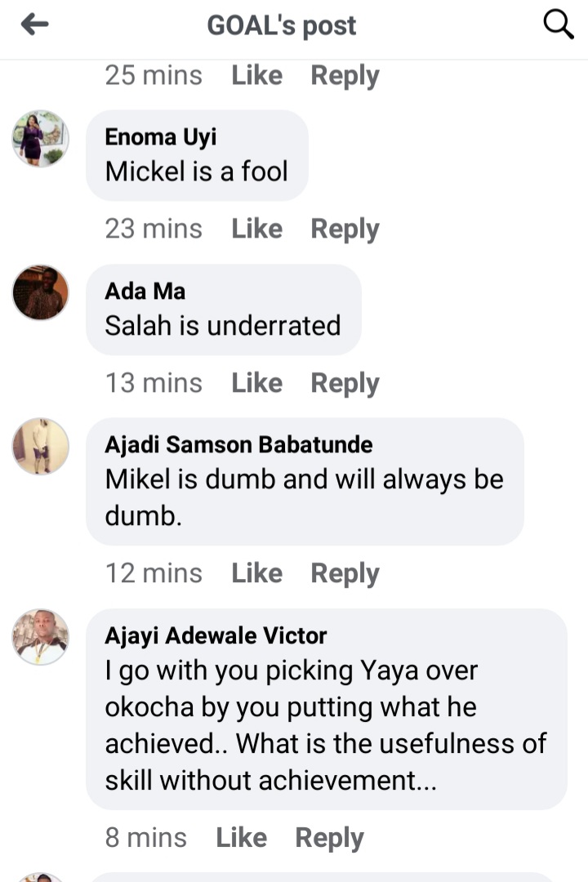Visit Ajayi Adewale Victor's profile name
Screen dimensions: 588x882
pos(216,635)
